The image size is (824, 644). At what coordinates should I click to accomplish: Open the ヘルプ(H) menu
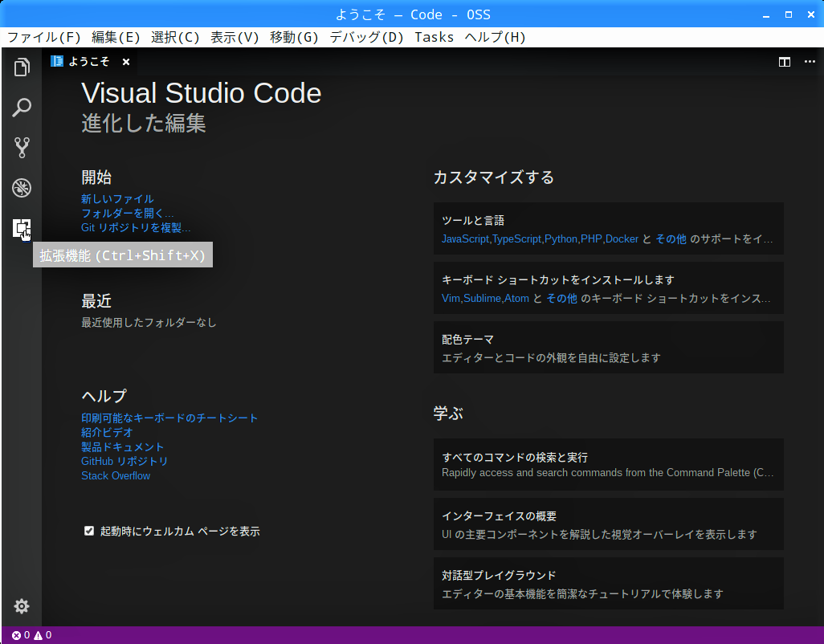(495, 37)
